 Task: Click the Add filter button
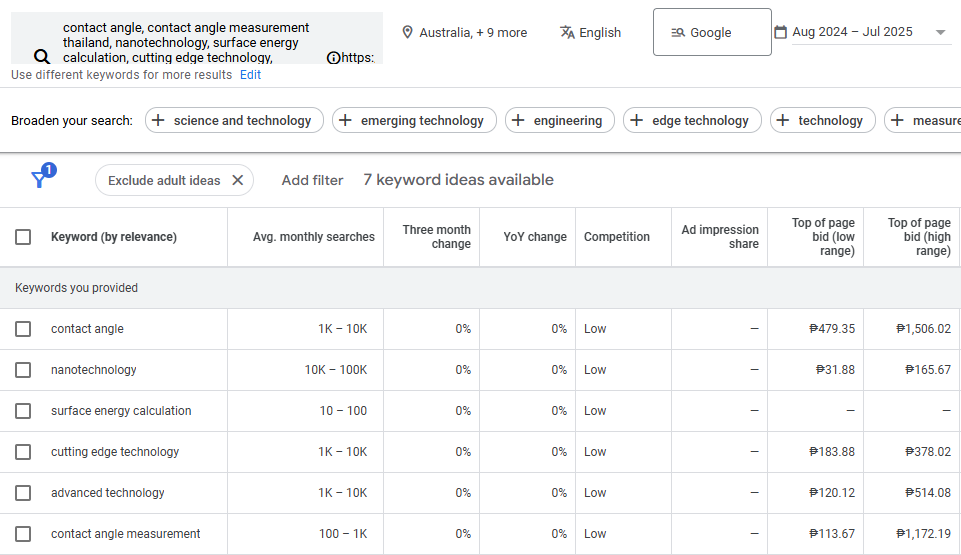312,180
